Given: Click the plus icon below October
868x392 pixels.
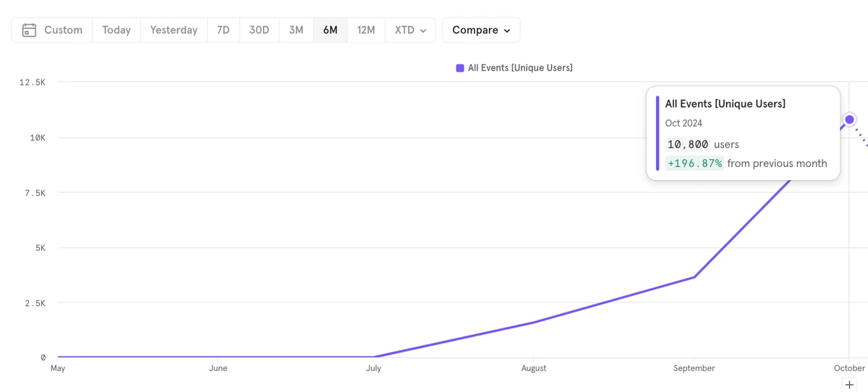Looking at the screenshot, I should click(x=849, y=385).
